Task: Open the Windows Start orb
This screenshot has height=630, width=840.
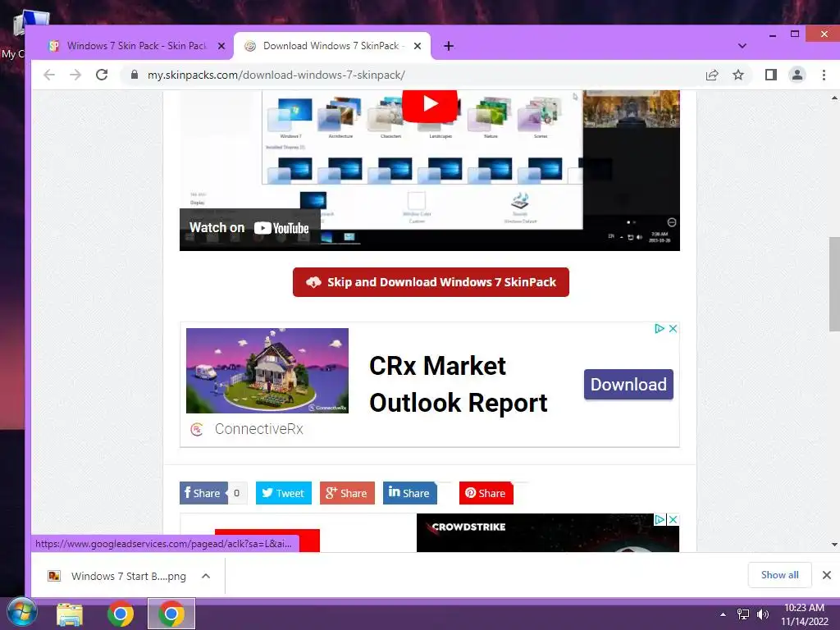Action: [x=22, y=613]
